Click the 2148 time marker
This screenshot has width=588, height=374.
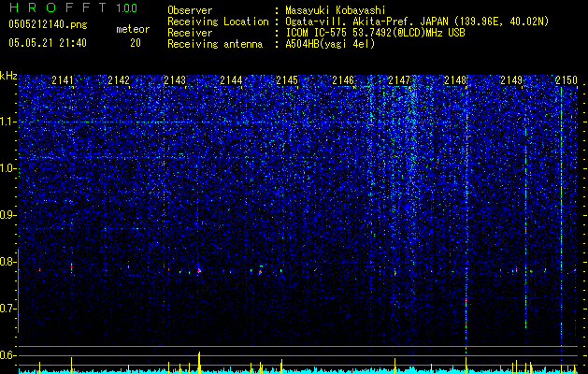pyautogui.click(x=455, y=79)
